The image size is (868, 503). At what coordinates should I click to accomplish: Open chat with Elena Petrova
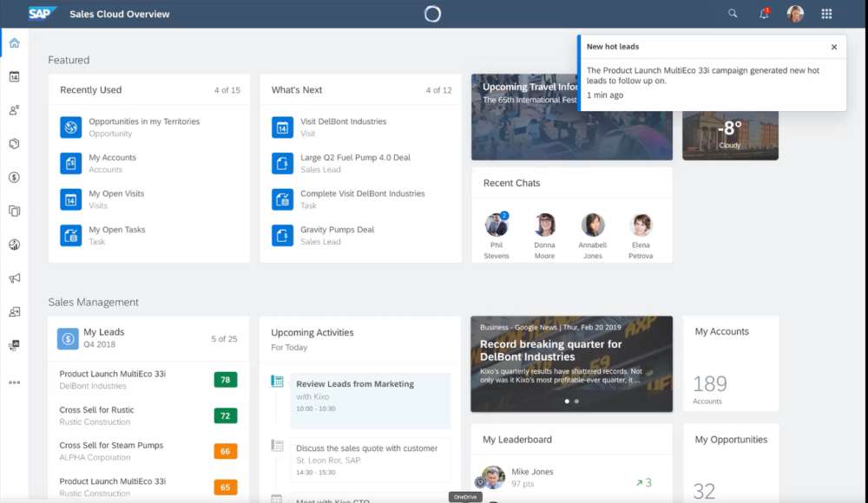[641, 235]
